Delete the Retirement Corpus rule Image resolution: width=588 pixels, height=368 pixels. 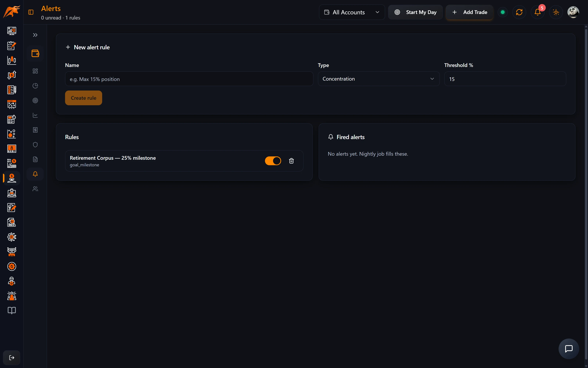[291, 161]
